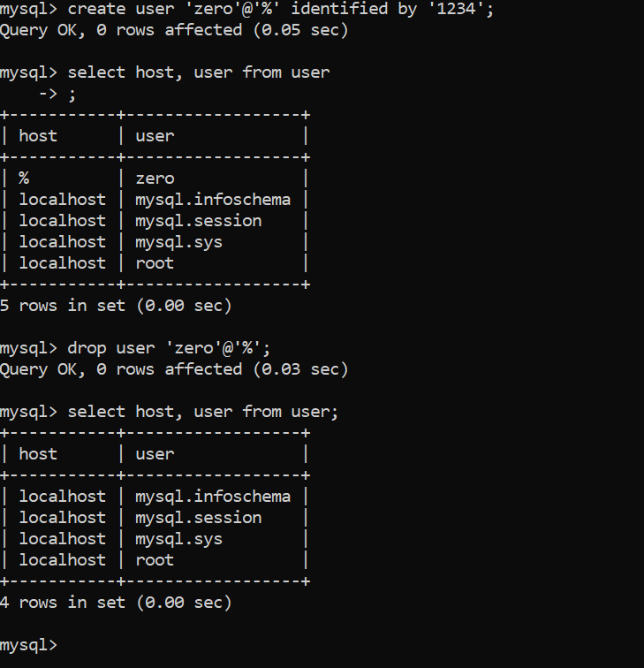Click the 'Query OK' line showing 0.03 sec
This screenshot has height=668, width=644.
coord(174,369)
